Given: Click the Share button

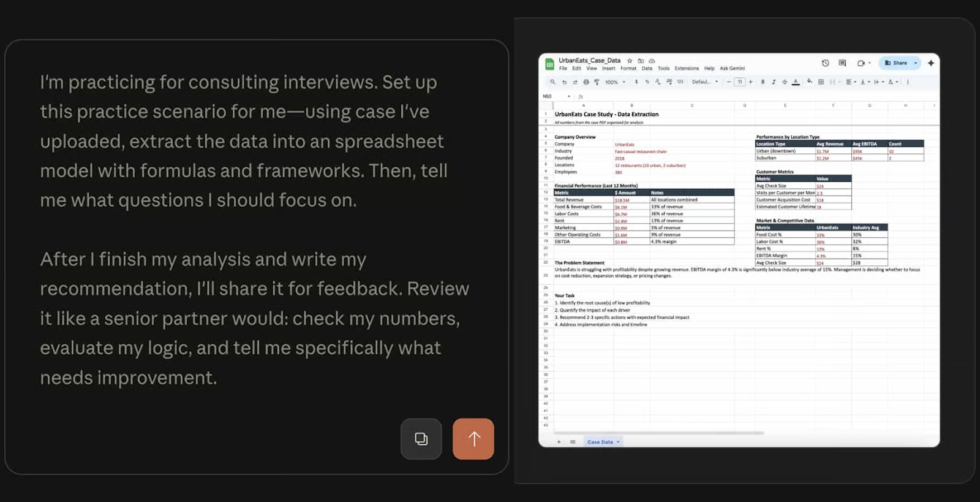Looking at the screenshot, I should tap(895, 63).
